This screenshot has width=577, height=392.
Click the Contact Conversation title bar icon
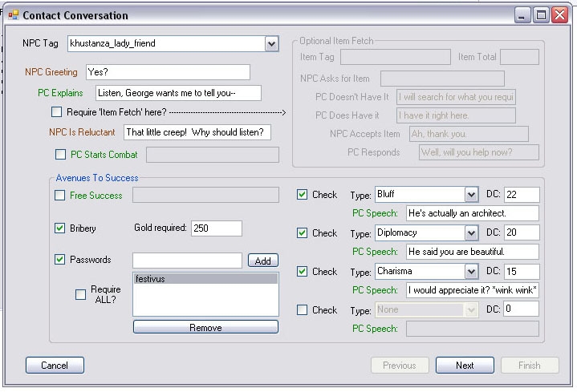pyautogui.click(x=13, y=15)
